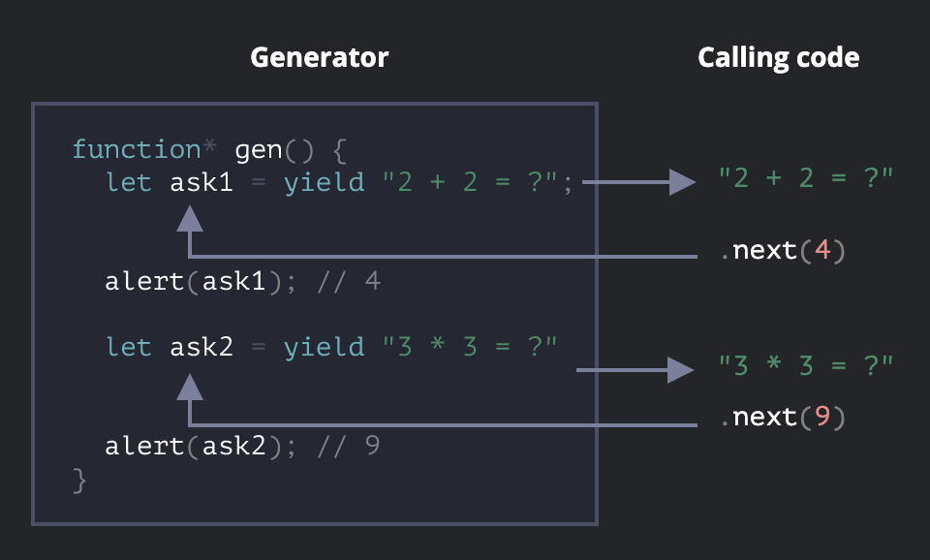
Task: Click the .next(4) call
Action: pyautogui.click(x=783, y=252)
